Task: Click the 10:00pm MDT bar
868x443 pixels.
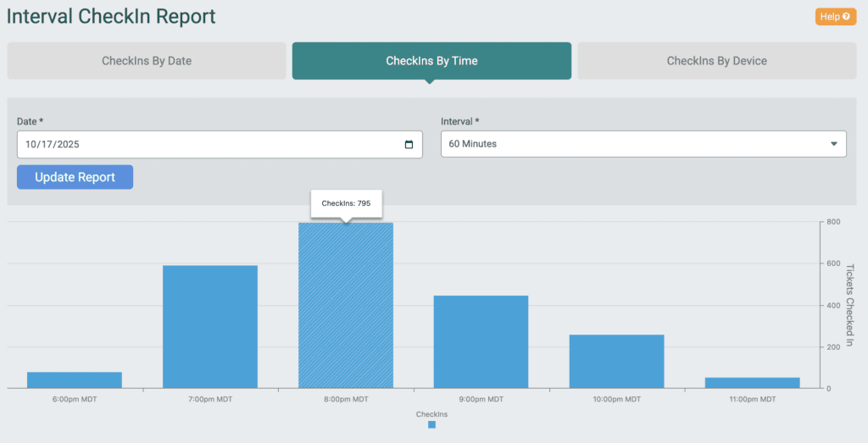Action: pyautogui.click(x=616, y=362)
